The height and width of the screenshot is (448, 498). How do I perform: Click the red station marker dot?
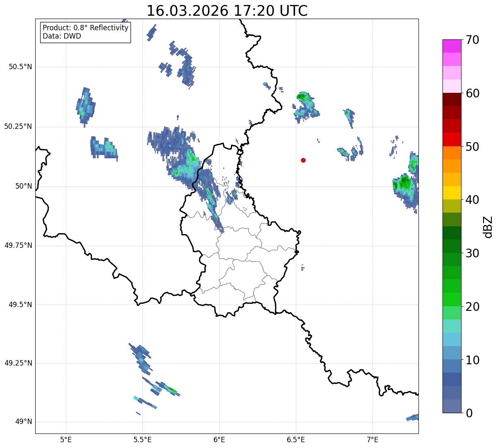click(x=303, y=160)
